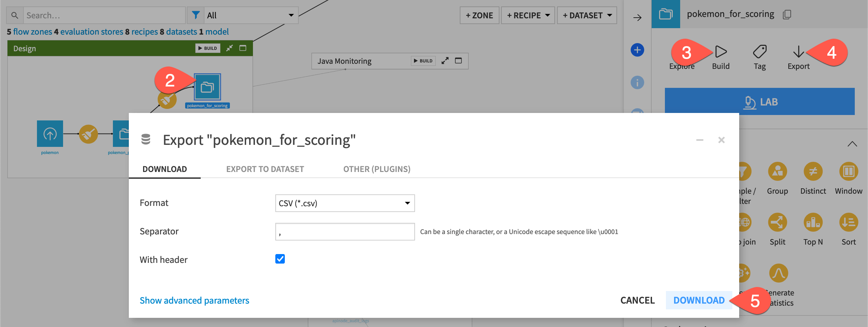Copy the dataset name with the copy icon
Screen dimensions: 868x327
point(787,14)
